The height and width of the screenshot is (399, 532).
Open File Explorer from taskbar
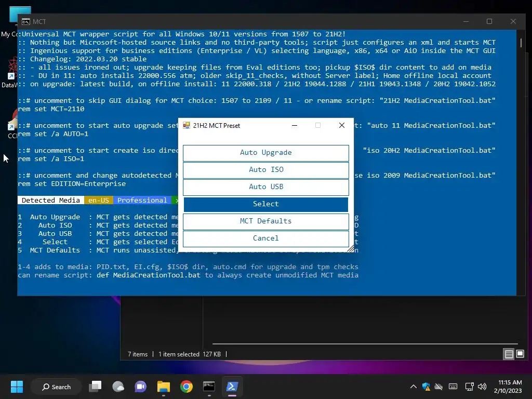164,387
